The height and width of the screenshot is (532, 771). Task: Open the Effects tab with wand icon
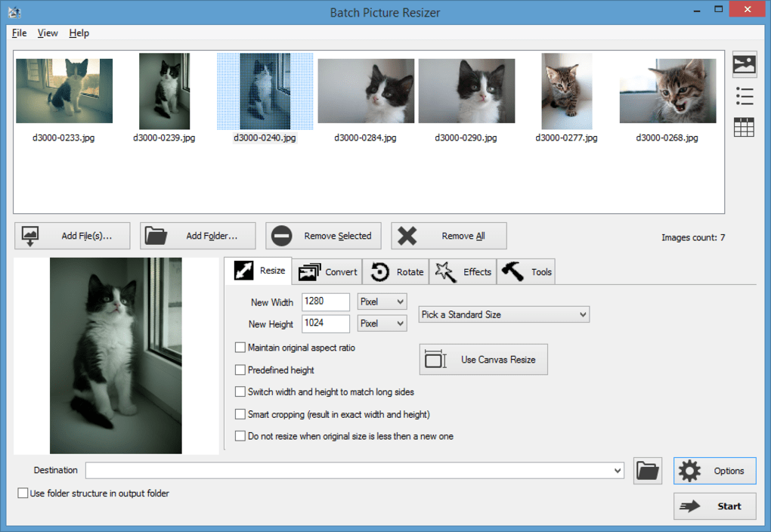click(463, 272)
